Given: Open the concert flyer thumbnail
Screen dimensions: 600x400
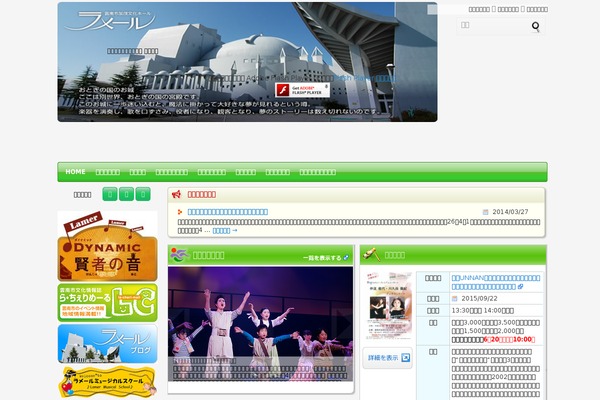Looking at the screenshot, I should [x=388, y=305].
